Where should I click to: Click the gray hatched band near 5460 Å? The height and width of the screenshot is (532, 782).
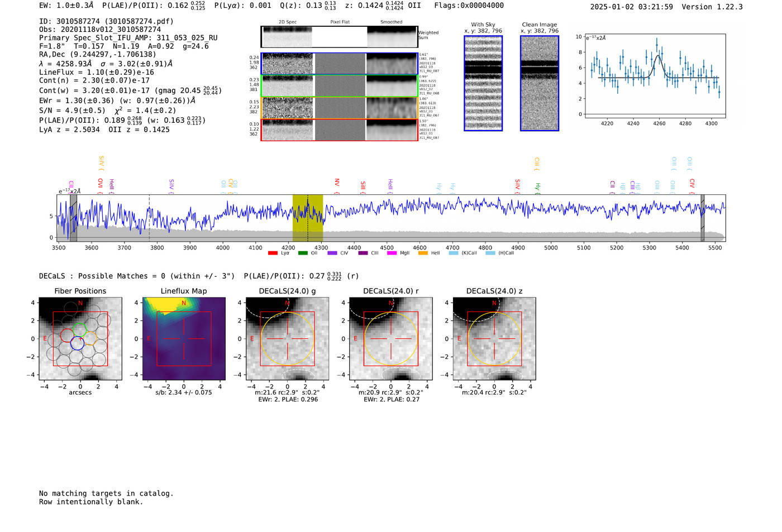[x=703, y=218]
